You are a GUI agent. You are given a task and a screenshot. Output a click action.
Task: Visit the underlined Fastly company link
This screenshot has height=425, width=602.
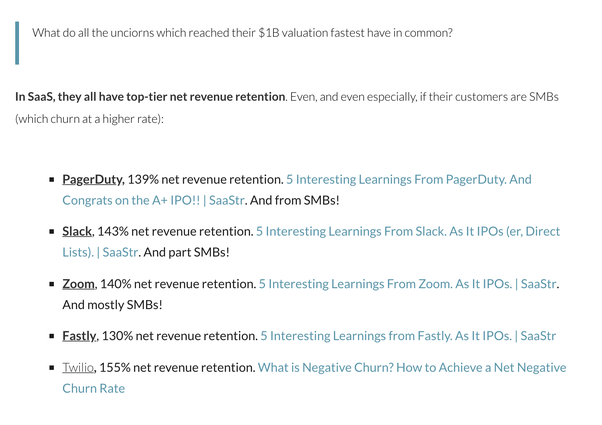(79, 336)
